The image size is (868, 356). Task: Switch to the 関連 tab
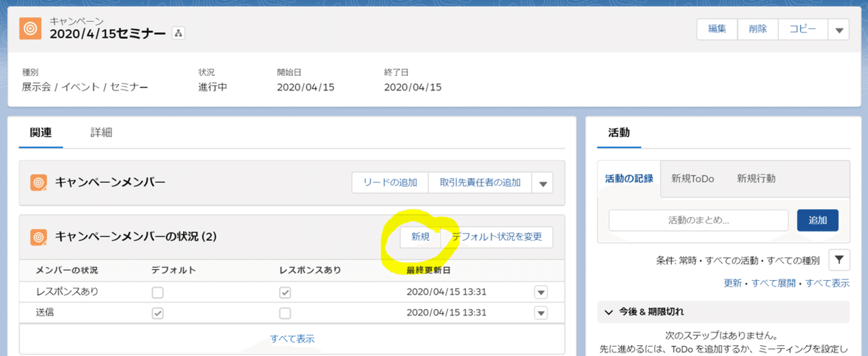(41, 132)
